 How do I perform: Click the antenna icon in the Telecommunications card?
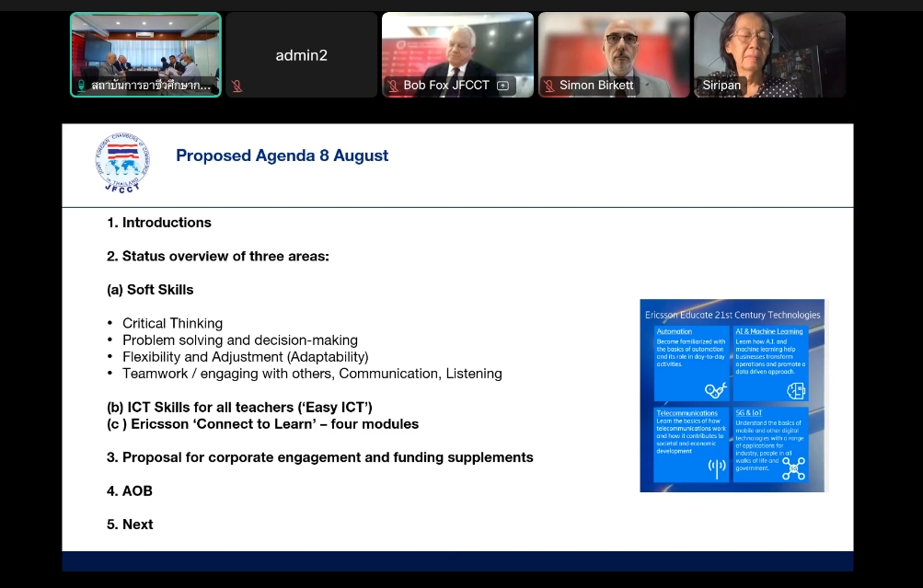(x=716, y=468)
